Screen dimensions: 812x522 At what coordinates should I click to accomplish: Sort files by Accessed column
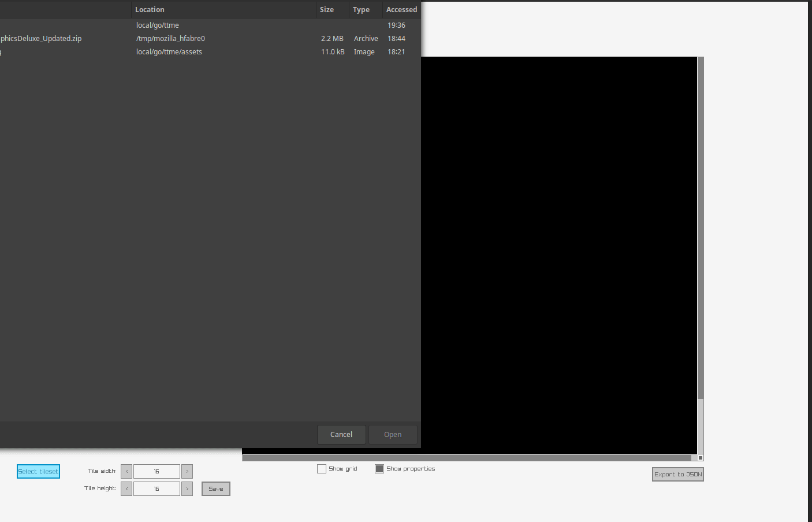click(401, 10)
